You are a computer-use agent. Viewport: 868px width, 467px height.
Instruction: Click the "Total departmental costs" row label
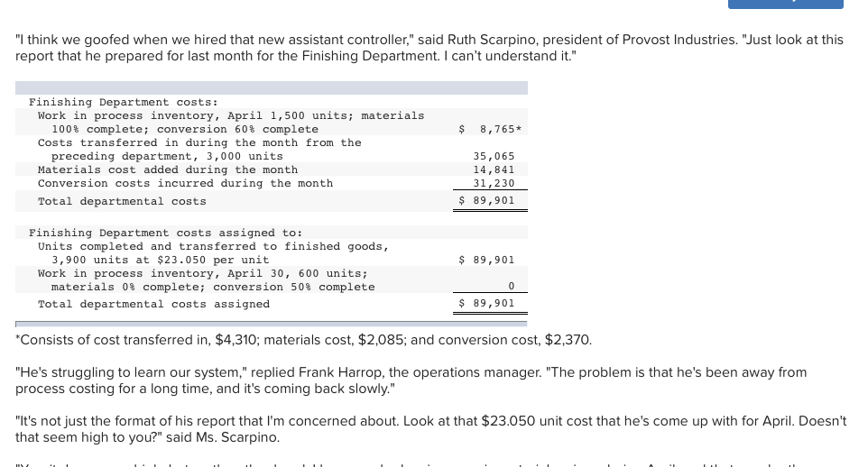(122, 201)
